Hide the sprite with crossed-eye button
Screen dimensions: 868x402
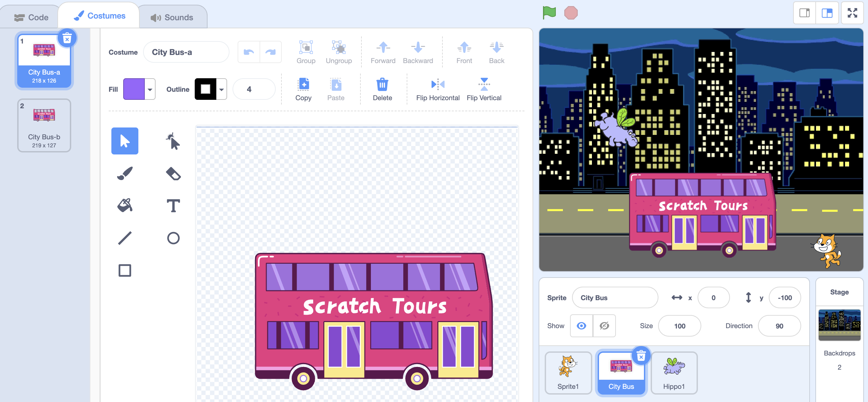coord(604,326)
